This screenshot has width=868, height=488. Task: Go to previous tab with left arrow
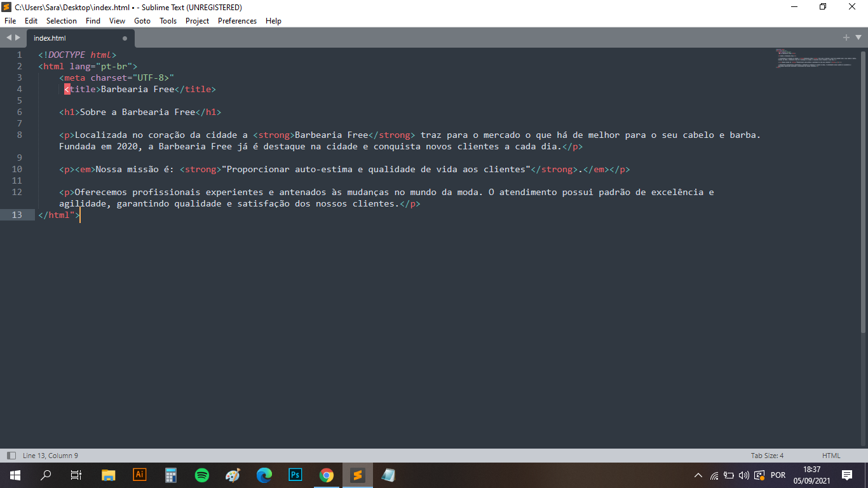9,38
